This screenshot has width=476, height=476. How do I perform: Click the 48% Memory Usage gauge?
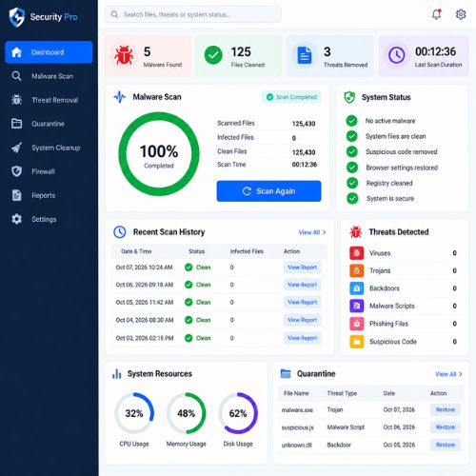187,413
